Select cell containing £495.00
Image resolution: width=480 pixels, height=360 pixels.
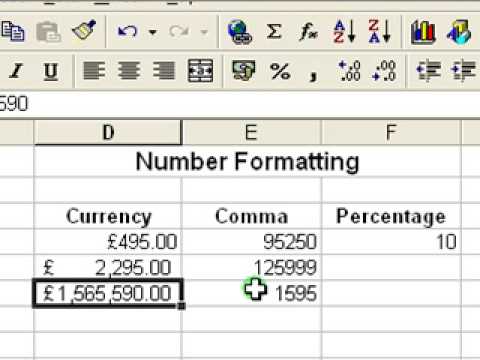pos(108,242)
